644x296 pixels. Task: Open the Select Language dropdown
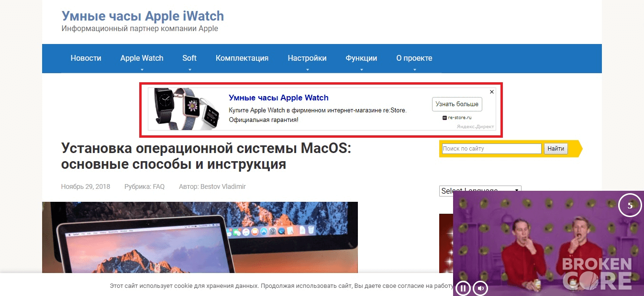coord(480,191)
